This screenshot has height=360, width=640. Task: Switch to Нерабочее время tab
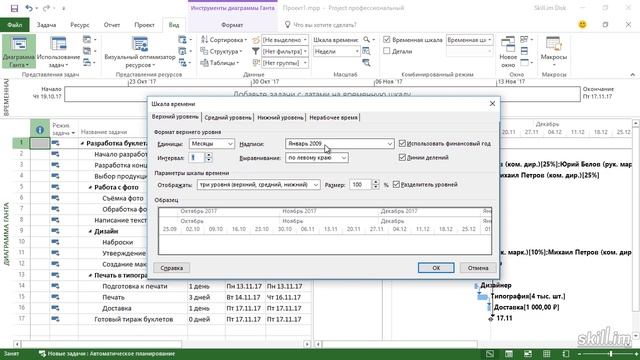pos(333,118)
